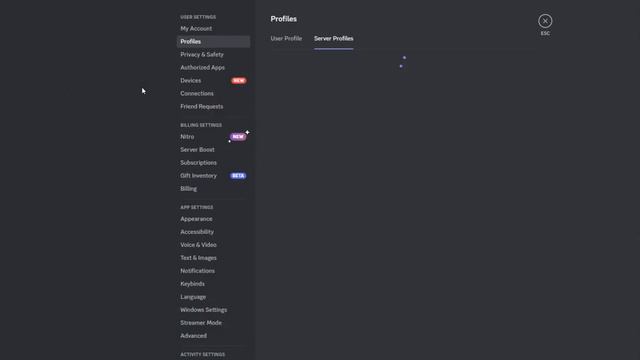Select the Server Profiles tab
This screenshot has height=360, width=640.
(333, 38)
